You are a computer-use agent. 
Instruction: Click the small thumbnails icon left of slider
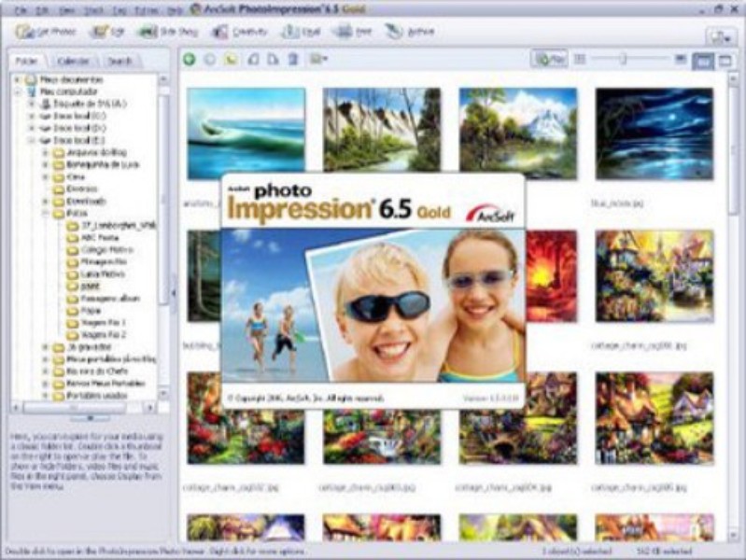point(580,59)
